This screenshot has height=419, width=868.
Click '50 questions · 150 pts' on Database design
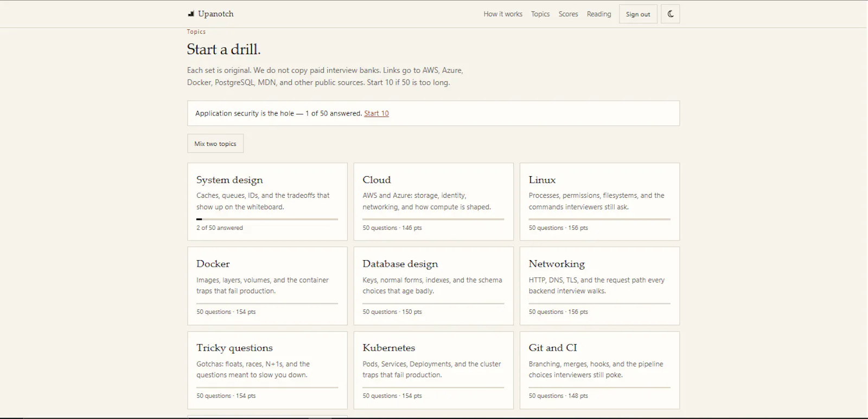click(x=392, y=312)
